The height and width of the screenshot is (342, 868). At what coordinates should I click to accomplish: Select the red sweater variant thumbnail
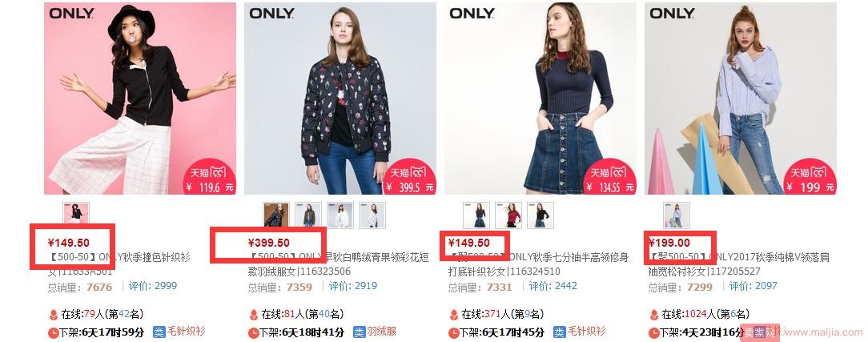coord(508,215)
